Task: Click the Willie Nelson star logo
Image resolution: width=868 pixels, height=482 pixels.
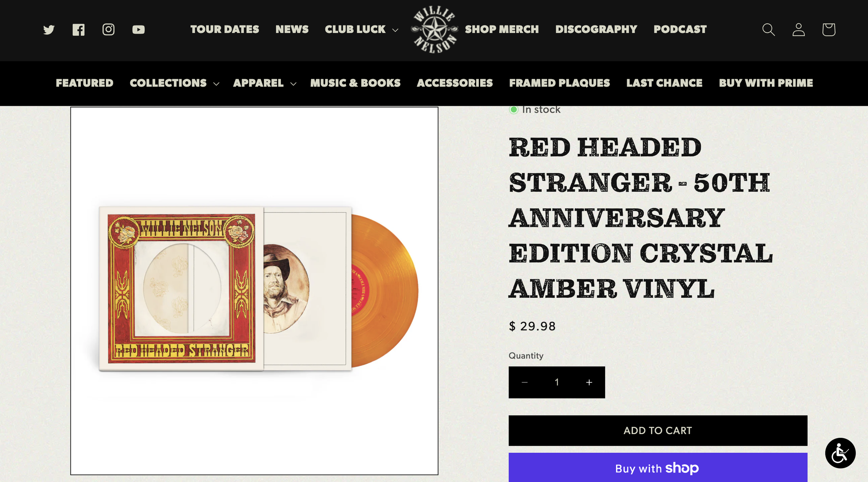Action: coord(434,30)
